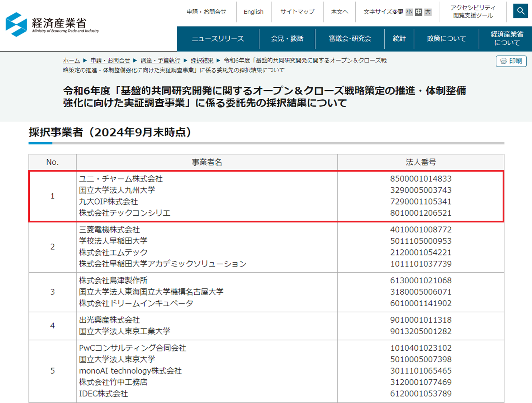Select 株式会社早稲田大学アカデミックソリューション entry

coord(163,264)
